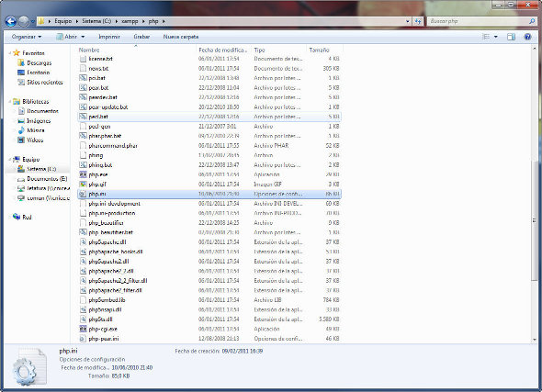
Task: Open the Organizar menu
Action: 27,37
